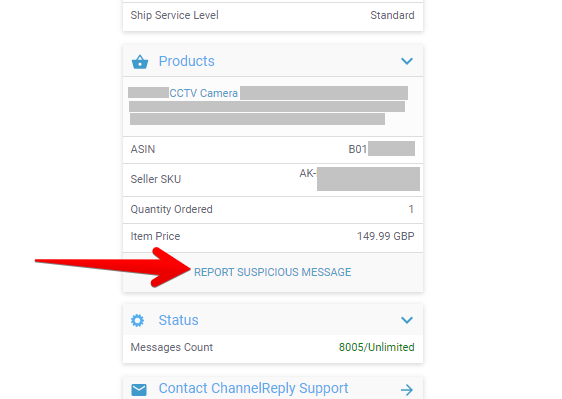
Task: Click the Seller SKU label
Action: pyautogui.click(x=156, y=179)
